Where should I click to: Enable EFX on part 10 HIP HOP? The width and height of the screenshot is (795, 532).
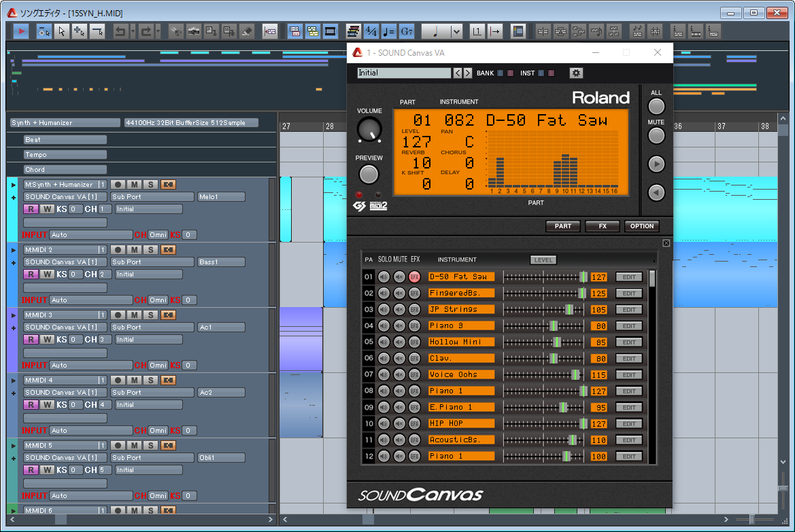(414, 423)
